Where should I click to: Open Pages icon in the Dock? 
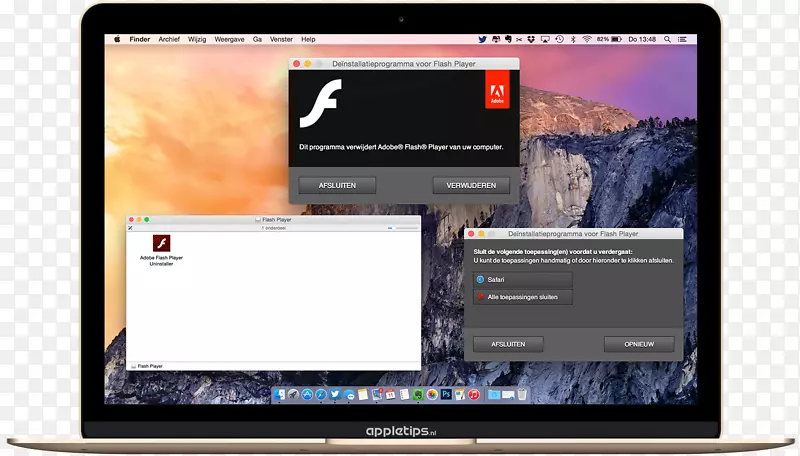tap(460, 395)
